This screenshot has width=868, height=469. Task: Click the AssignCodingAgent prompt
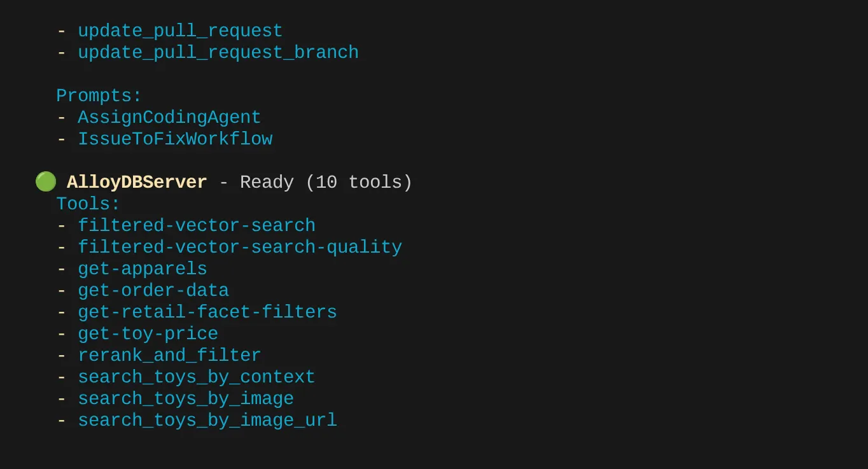(x=169, y=118)
